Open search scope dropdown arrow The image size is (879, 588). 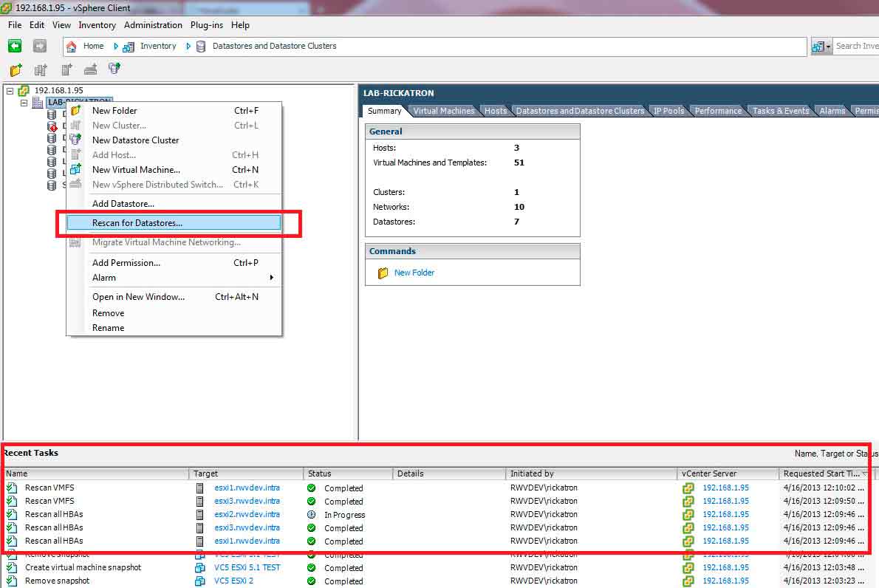(828, 47)
